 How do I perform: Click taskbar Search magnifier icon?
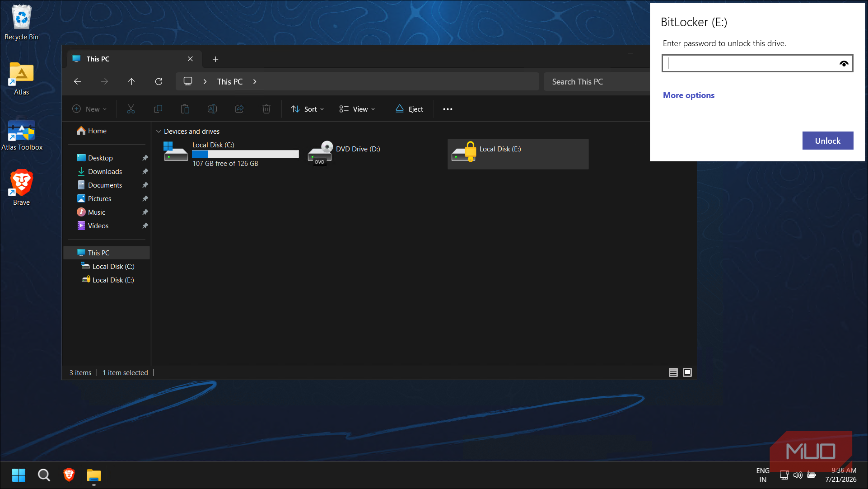tap(44, 475)
